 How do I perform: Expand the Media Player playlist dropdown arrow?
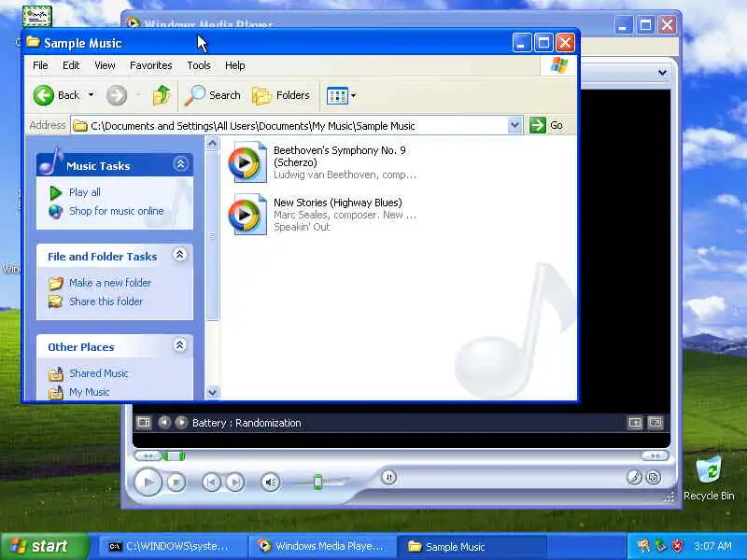coord(662,73)
